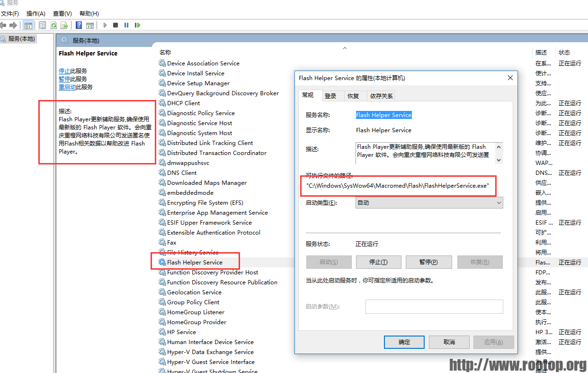
Task: Click the Forward arrow in the toolbar
Action: [13, 25]
